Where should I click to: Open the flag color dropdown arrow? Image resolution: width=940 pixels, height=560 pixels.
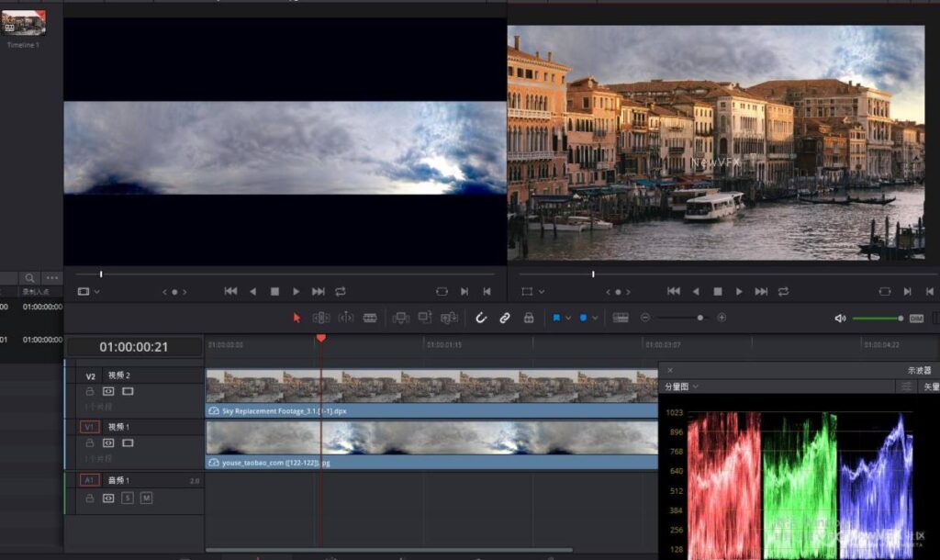[568, 319]
